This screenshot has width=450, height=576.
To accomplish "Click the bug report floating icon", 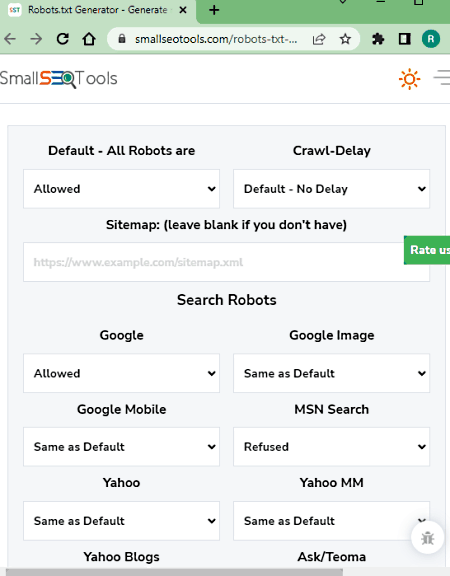I will click(428, 538).
